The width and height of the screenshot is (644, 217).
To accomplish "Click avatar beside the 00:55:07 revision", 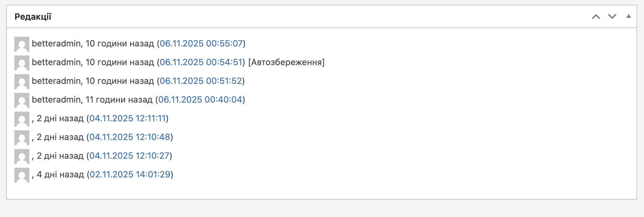I will point(22,44).
